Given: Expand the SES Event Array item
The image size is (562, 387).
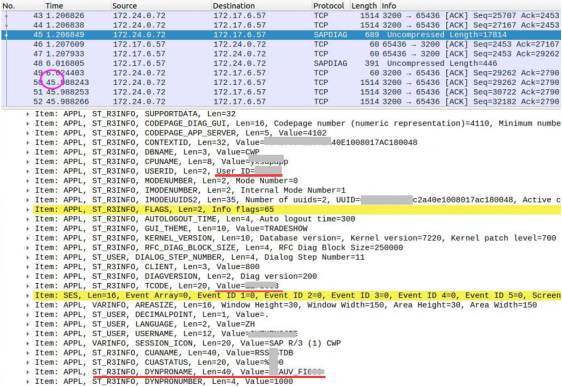Looking at the screenshot, I should pos(28,296).
